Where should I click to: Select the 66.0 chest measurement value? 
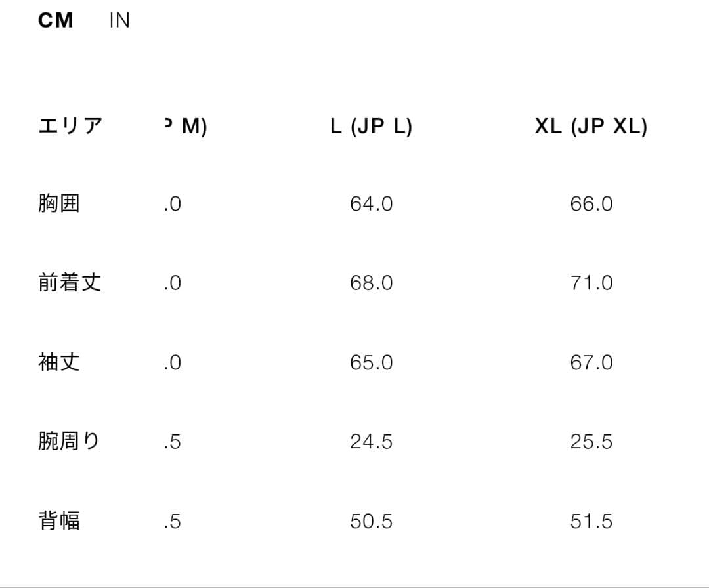[x=591, y=203]
